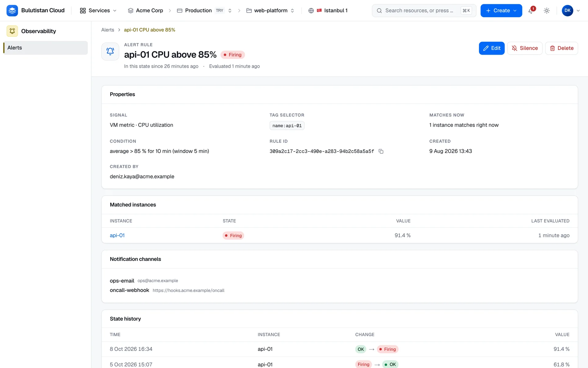Click the web-platform folder icon
Viewport: 588px width, 368px height.
click(x=249, y=10)
